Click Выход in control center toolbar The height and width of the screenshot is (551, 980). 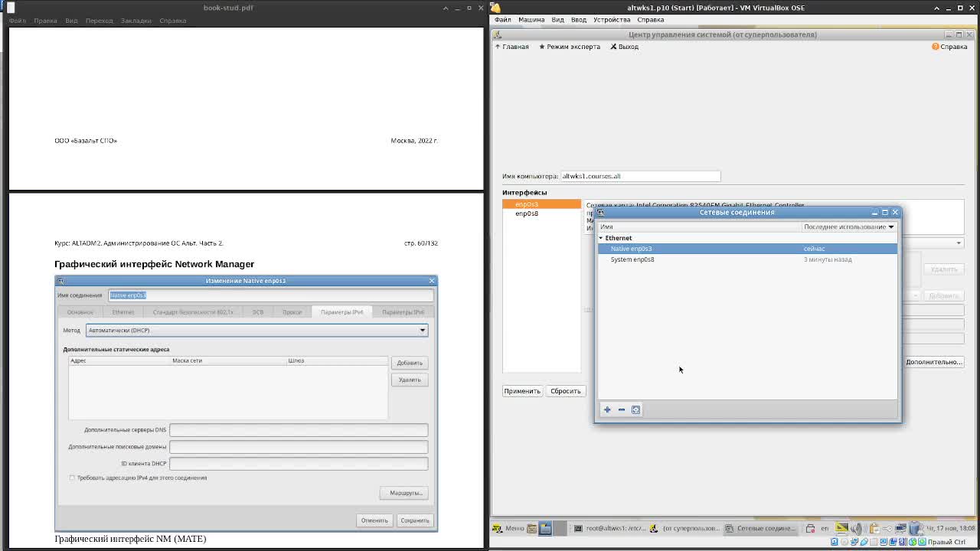coord(625,47)
